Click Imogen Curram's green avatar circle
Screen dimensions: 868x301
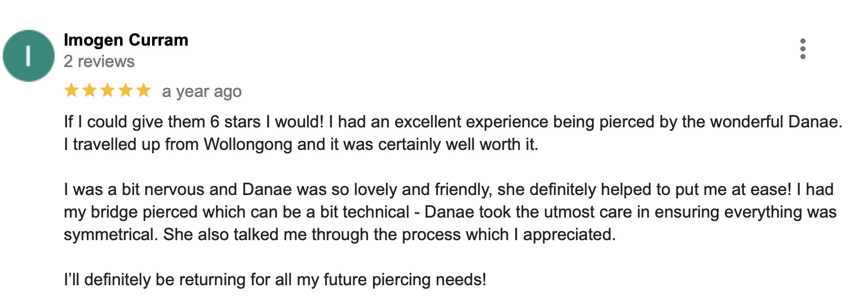[x=29, y=56]
